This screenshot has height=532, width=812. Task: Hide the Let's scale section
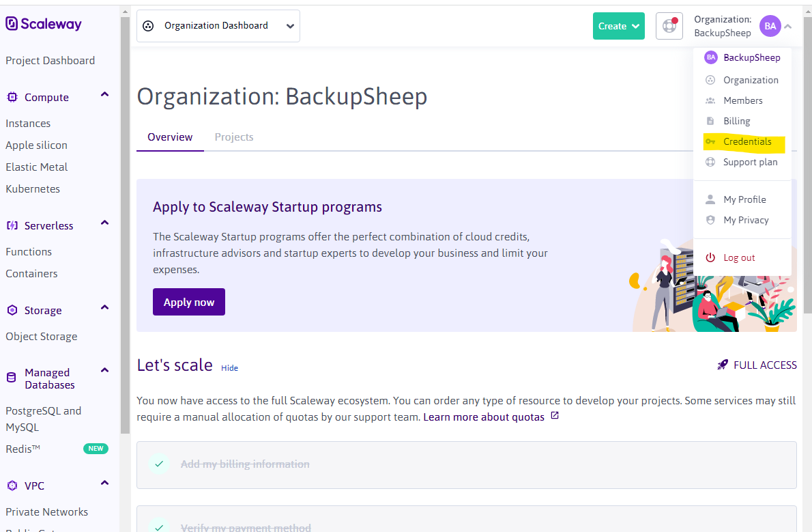click(x=229, y=368)
